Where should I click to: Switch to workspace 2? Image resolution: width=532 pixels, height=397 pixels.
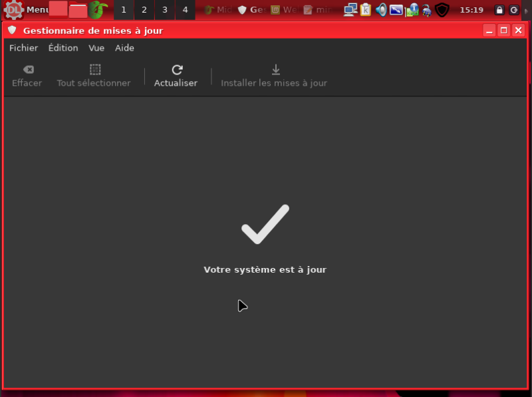pos(144,10)
